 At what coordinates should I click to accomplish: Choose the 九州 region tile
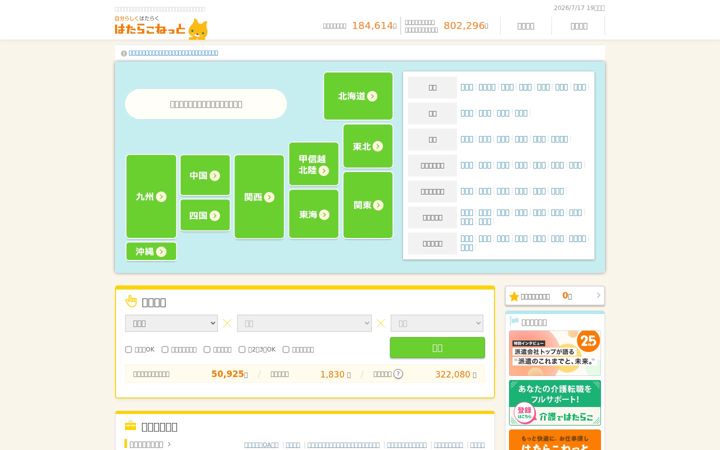(x=151, y=197)
